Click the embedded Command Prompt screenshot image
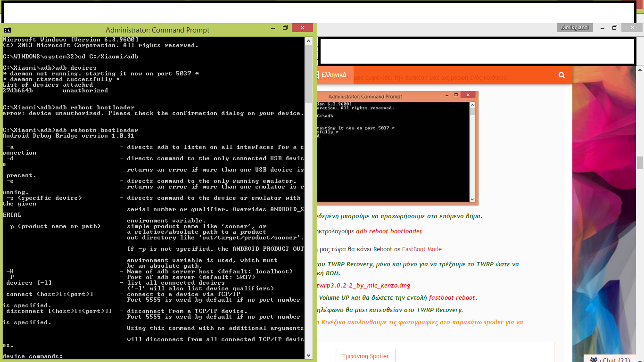 pyautogui.click(x=397, y=148)
